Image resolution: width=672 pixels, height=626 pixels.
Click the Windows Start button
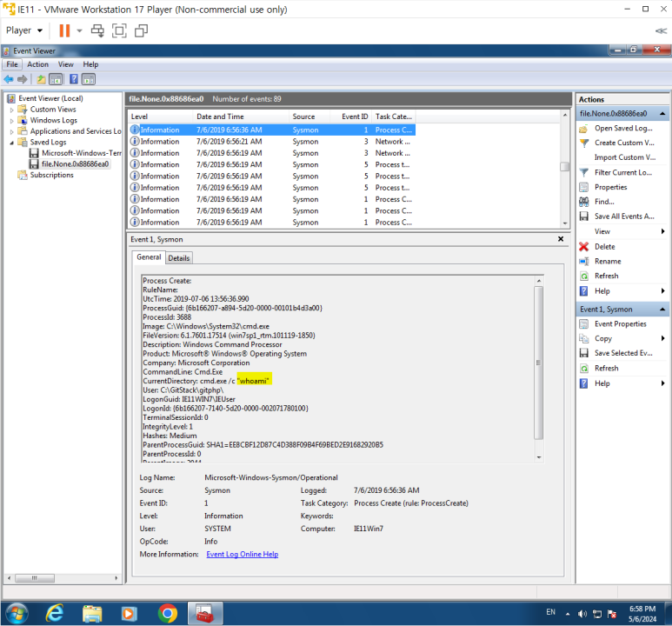click(16, 614)
